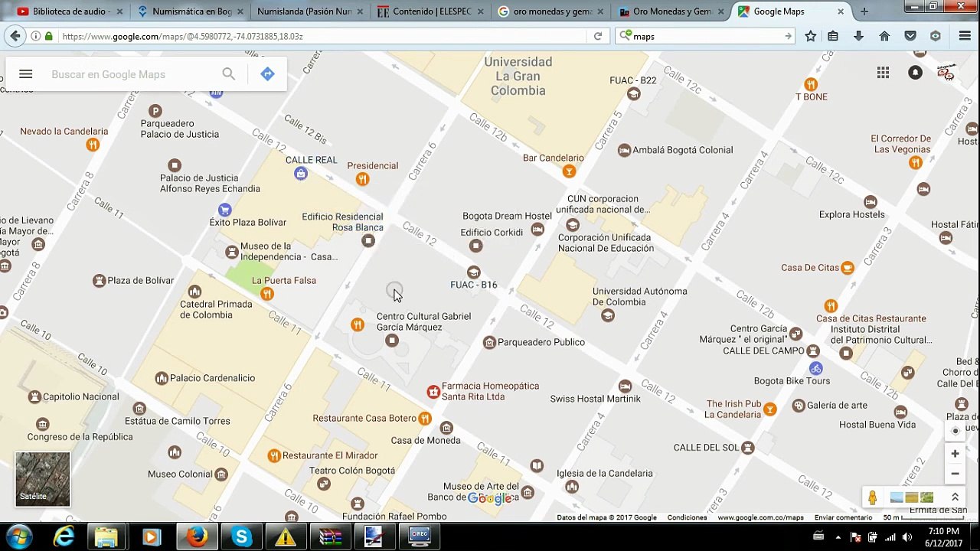Click Universidad La Gran Colombia label
The height and width of the screenshot is (551, 980).
(x=518, y=76)
